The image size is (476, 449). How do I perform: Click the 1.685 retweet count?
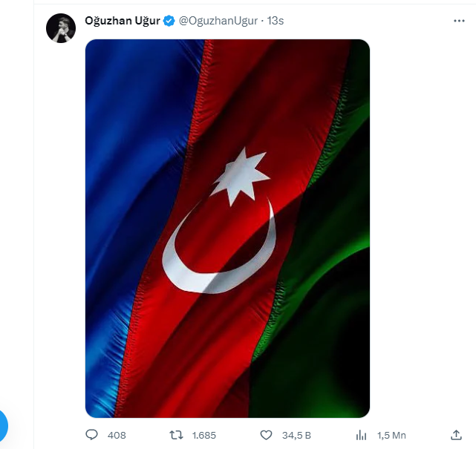click(205, 435)
